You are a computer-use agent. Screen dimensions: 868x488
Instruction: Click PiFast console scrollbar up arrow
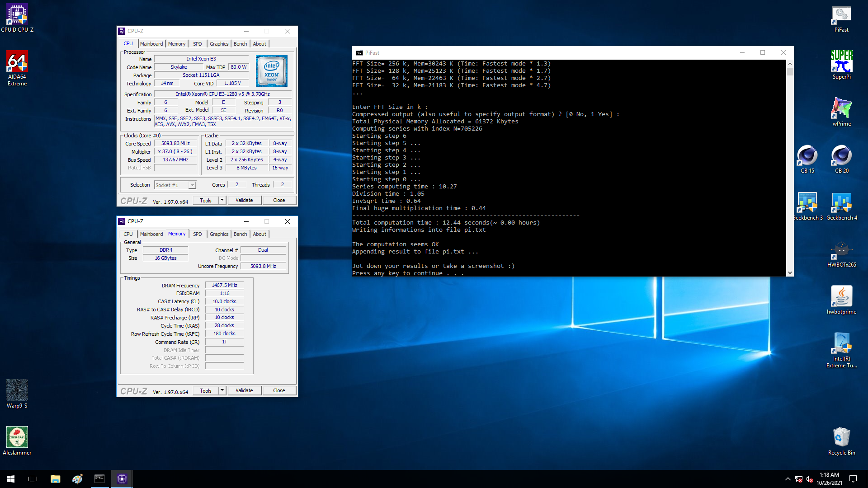click(790, 63)
